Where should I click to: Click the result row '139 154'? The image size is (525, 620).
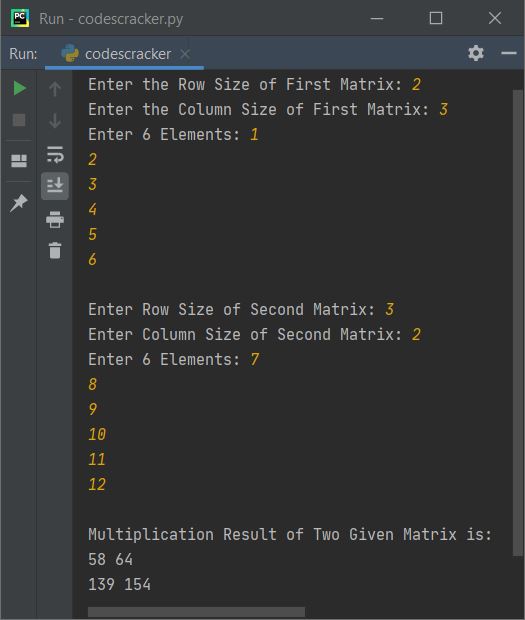click(119, 584)
